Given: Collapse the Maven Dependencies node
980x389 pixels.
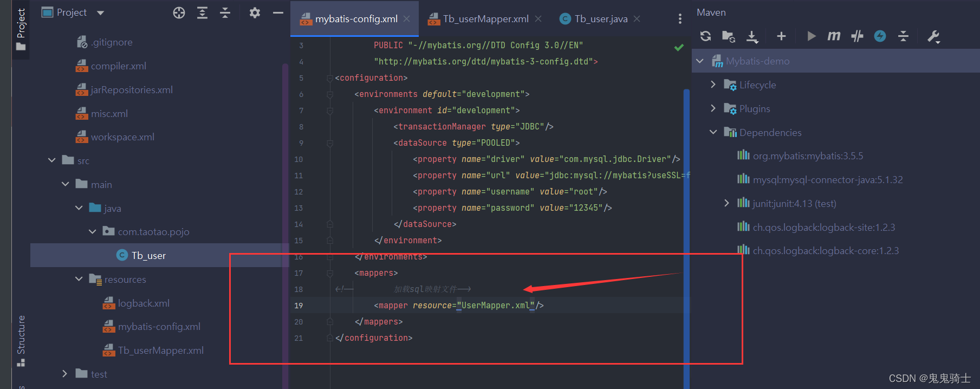Looking at the screenshot, I should tap(713, 132).
